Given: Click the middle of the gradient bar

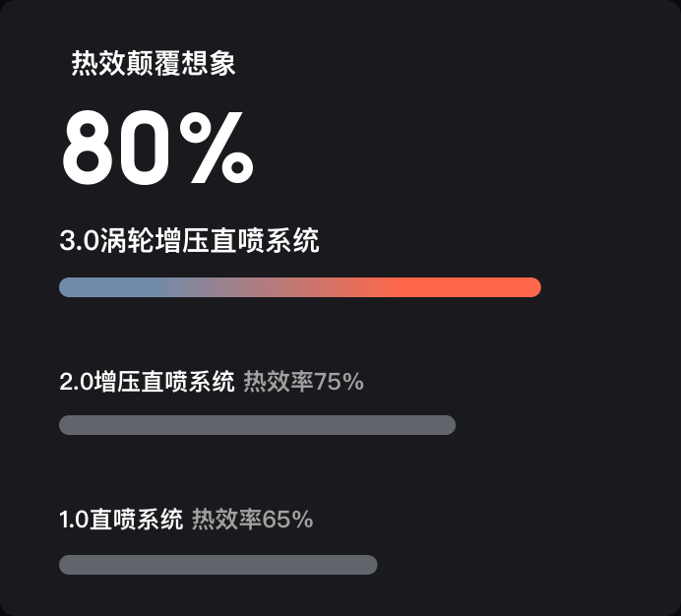Looking at the screenshot, I should [x=300, y=287].
